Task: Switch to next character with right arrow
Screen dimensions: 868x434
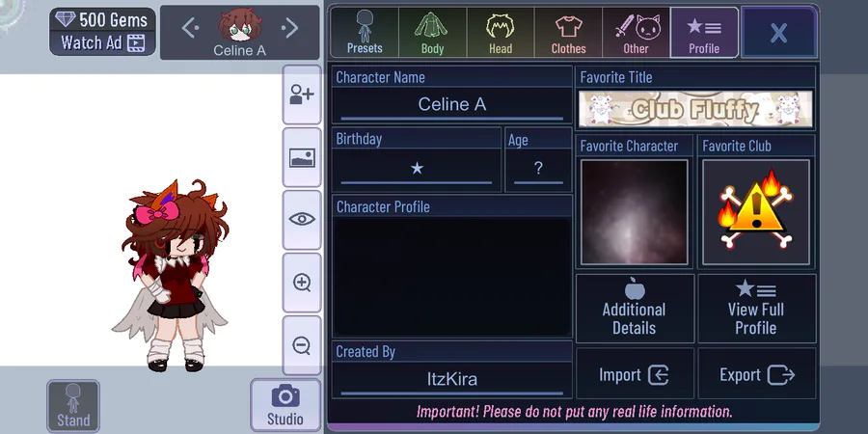Action: [x=289, y=28]
